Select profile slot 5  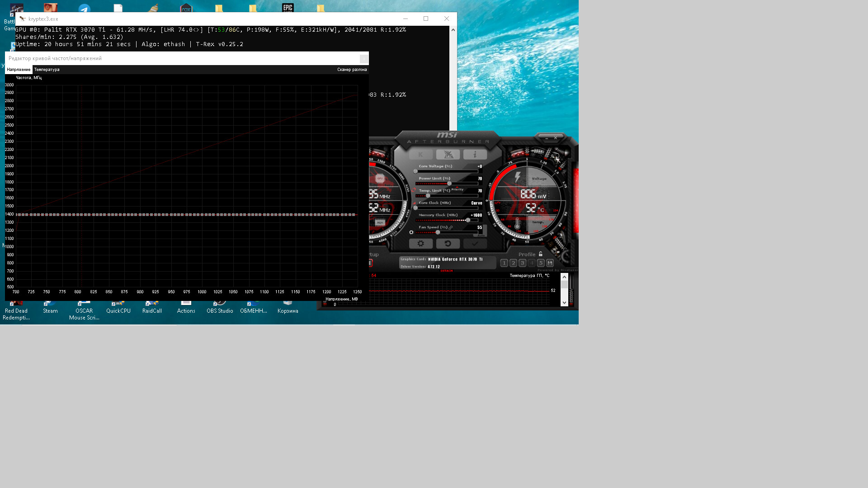[541, 263]
